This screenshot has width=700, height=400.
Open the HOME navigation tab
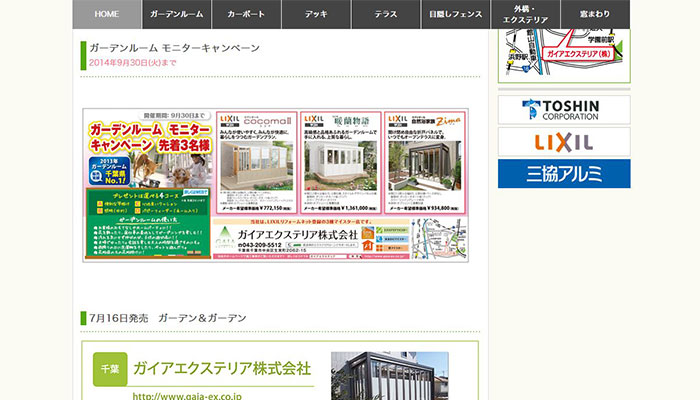pos(107,14)
